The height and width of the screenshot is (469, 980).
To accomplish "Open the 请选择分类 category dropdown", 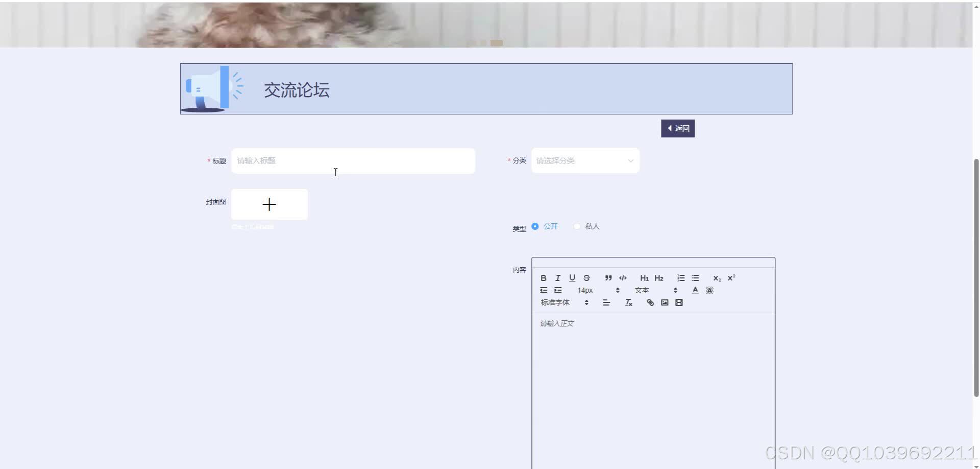I will click(585, 160).
